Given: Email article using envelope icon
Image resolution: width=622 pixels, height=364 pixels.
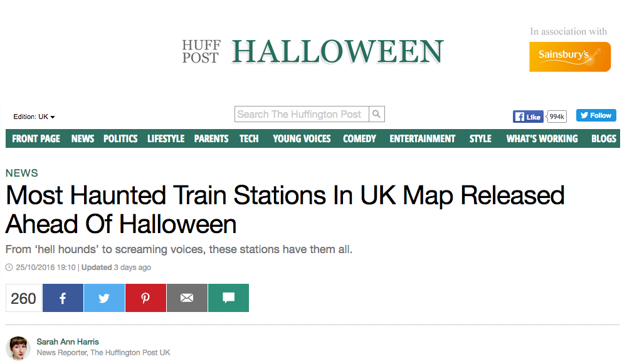Looking at the screenshot, I should point(187,298).
